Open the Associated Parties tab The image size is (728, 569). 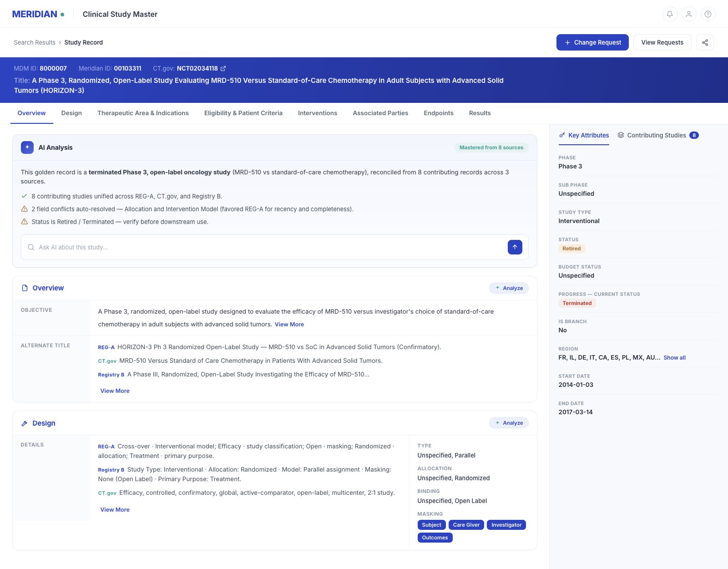380,113
